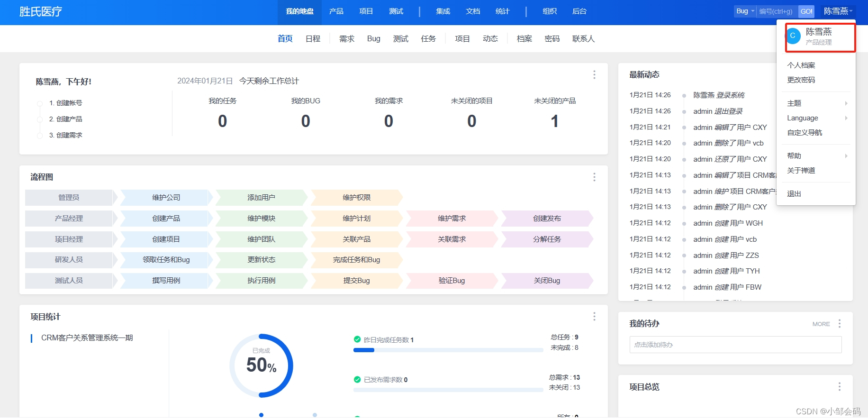Open the 文档 main navigation tab
Image resolution: width=868 pixels, height=420 pixels.
[473, 11]
